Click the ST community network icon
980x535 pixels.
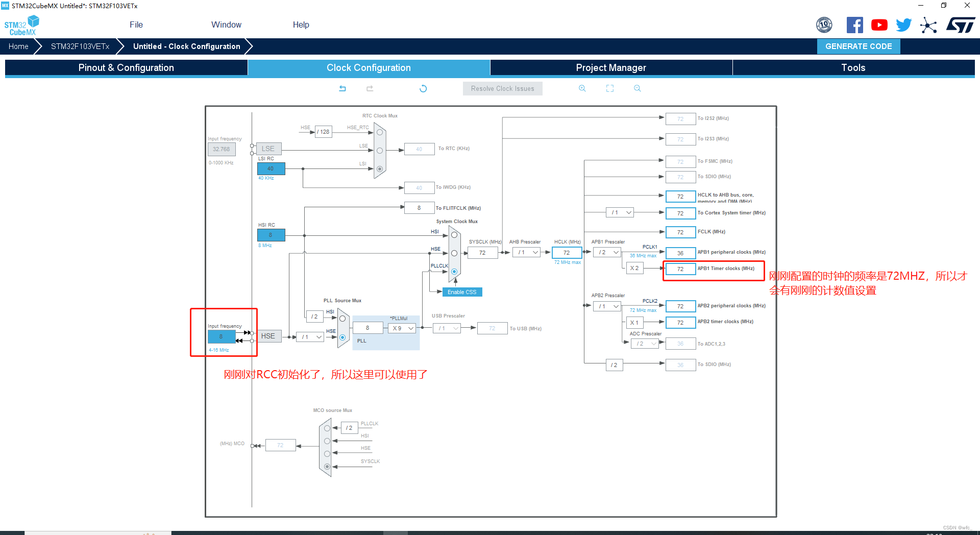[x=928, y=26]
